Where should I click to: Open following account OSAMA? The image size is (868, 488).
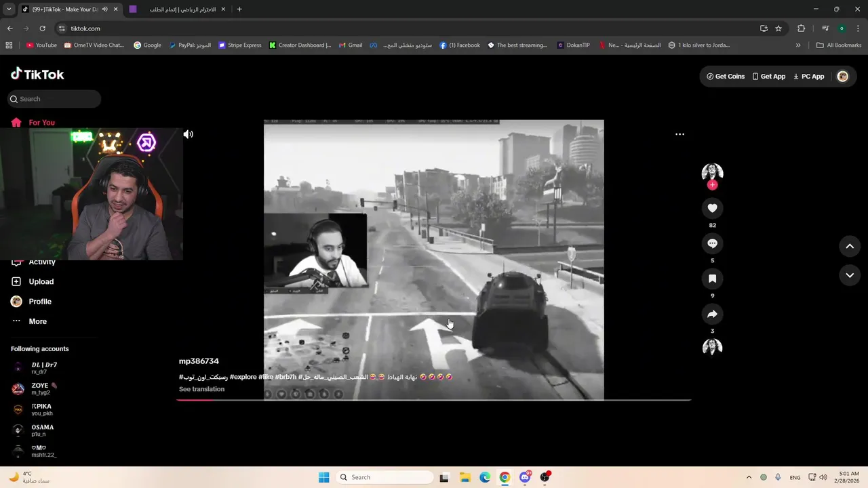tap(42, 430)
